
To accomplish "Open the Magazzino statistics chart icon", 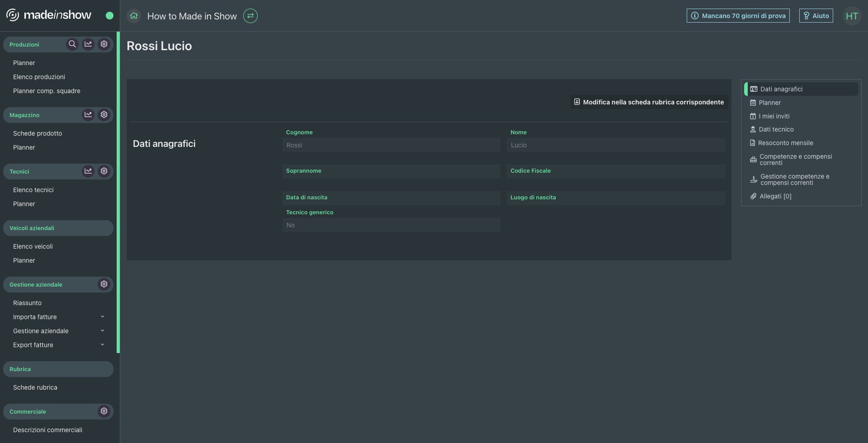I will pos(88,115).
